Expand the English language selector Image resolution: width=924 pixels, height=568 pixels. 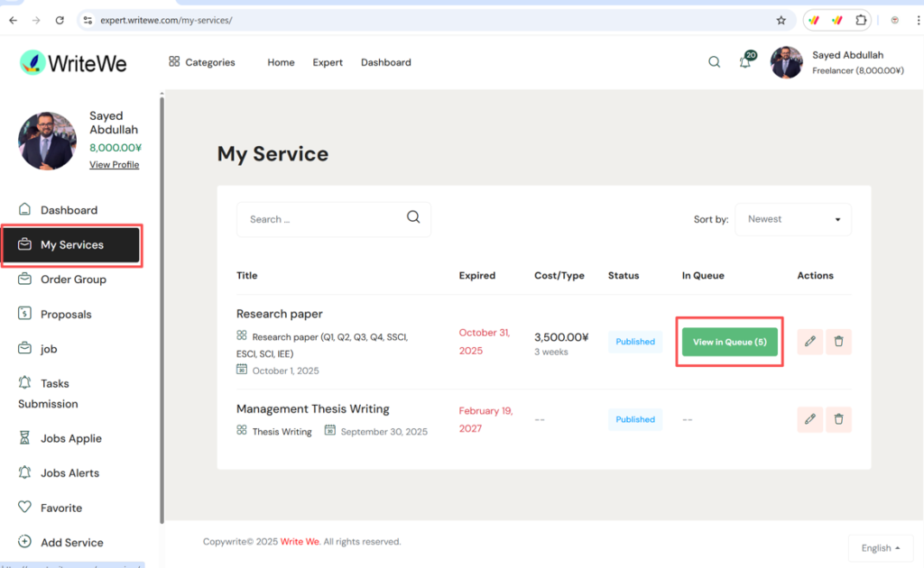(x=881, y=548)
